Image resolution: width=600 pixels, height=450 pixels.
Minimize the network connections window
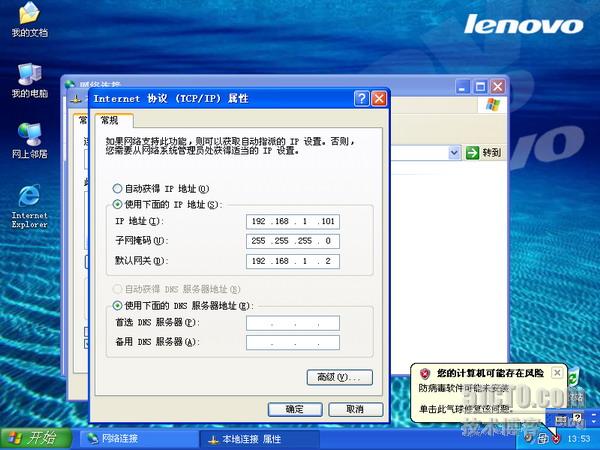click(463, 86)
